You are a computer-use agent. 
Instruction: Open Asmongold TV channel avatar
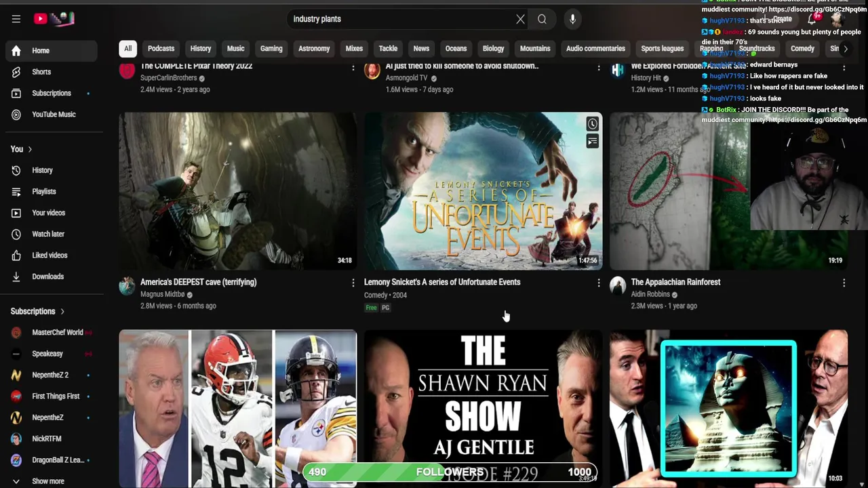pos(372,70)
